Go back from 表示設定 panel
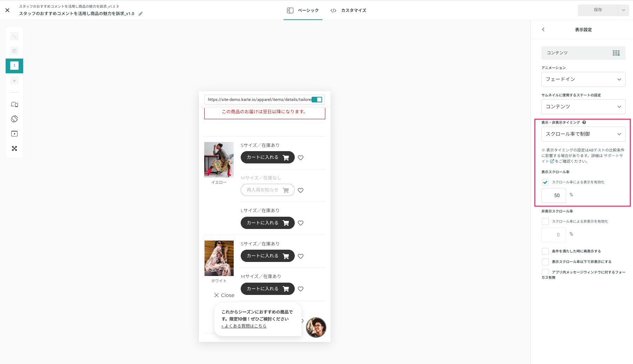 [x=543, y=29]
